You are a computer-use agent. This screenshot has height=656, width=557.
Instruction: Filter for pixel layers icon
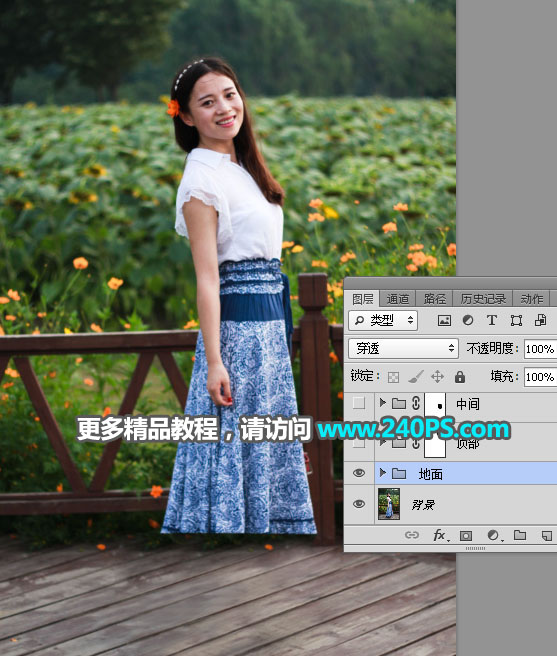(444, 320)
